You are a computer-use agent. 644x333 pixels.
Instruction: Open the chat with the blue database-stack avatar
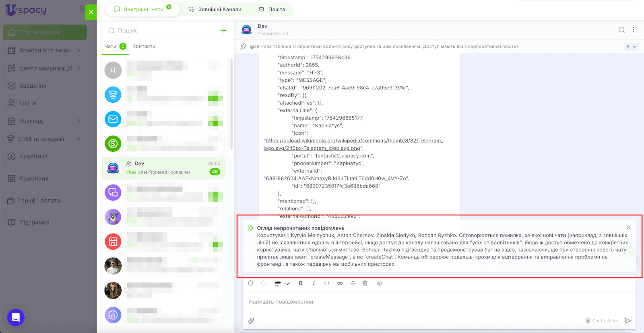point(163,95)
